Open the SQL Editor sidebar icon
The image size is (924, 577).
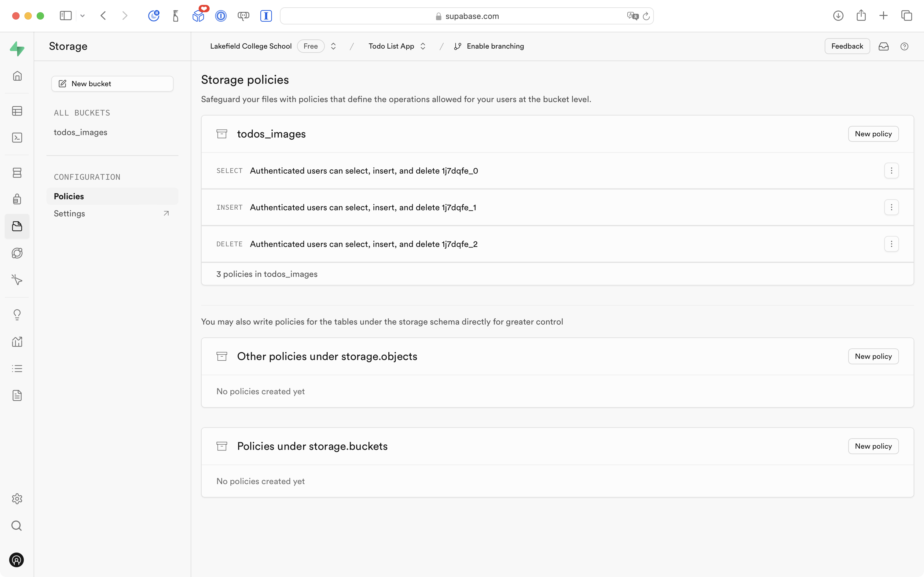(x=17, y=138)
